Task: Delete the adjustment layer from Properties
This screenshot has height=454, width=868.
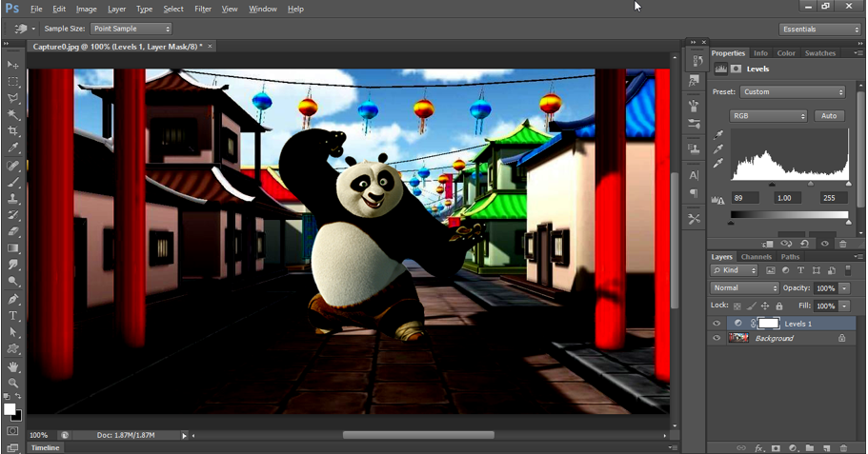Action: click(842, 244)
